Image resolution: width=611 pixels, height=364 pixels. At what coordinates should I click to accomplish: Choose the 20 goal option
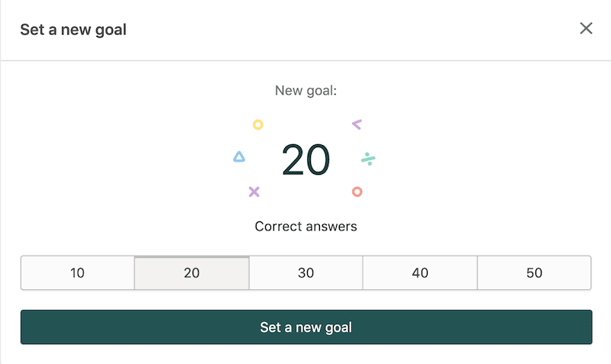pyautogui.click(x=192, y=273)
